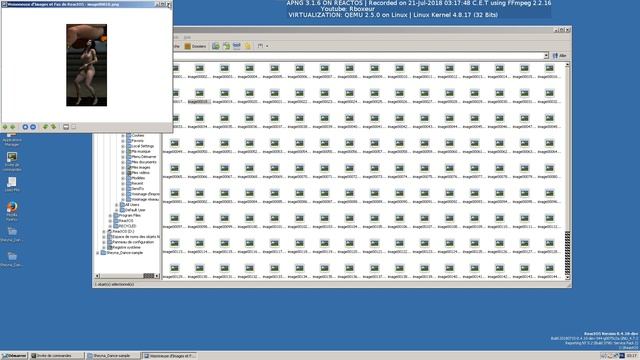Toggle the Dossiers folder pane button
The image size is (640, 360).
click(196, 46)
